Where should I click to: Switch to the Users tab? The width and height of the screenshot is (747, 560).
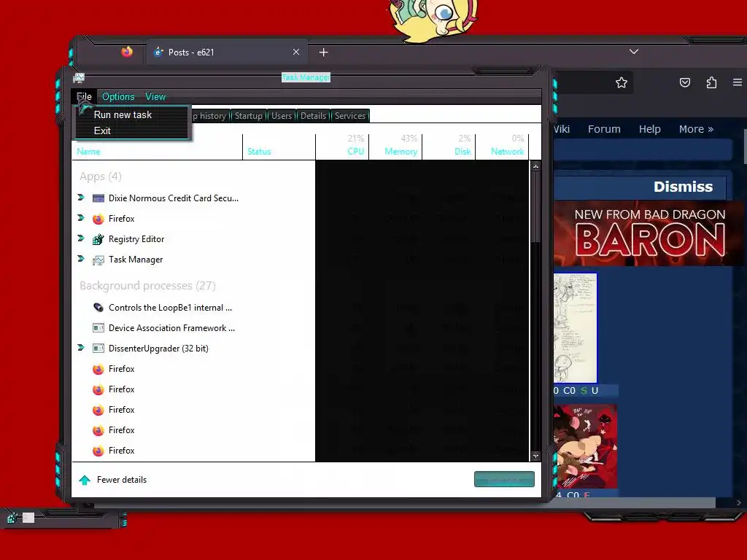281,116
